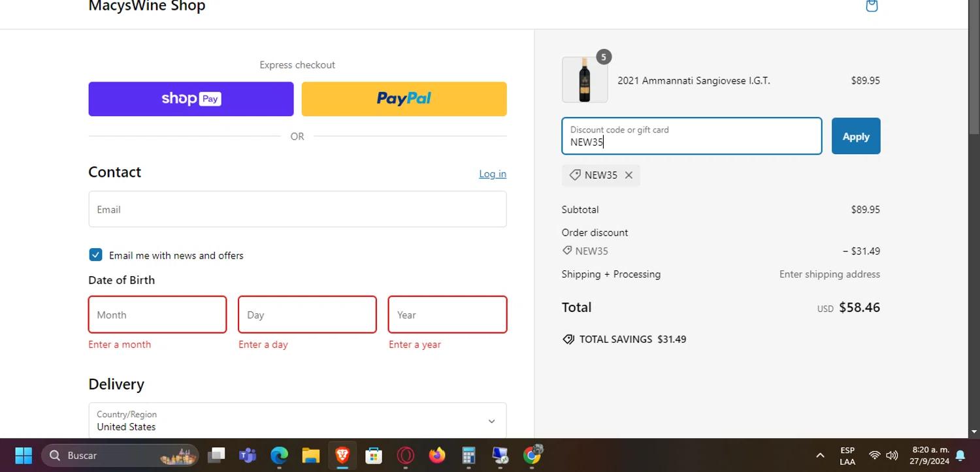Open Google Chrome from taskbar
This screenshot has width=980, height=472.
tap(532, 455)
